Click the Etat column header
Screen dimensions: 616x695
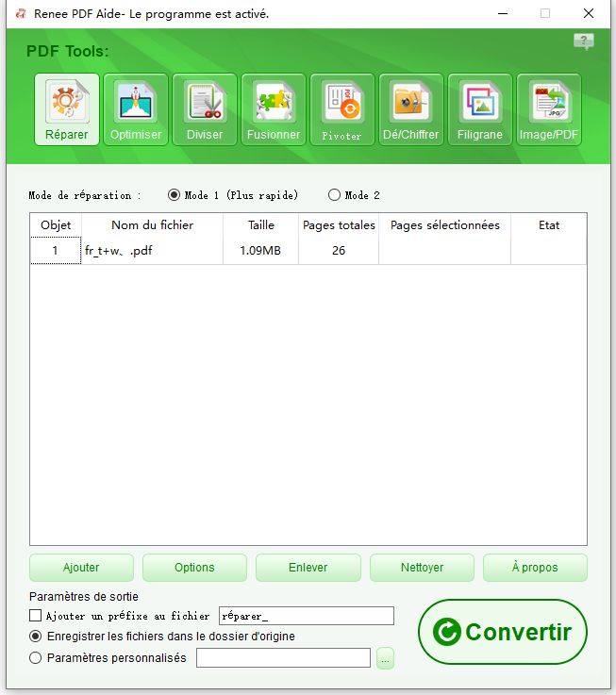click(x=549, y=225)
